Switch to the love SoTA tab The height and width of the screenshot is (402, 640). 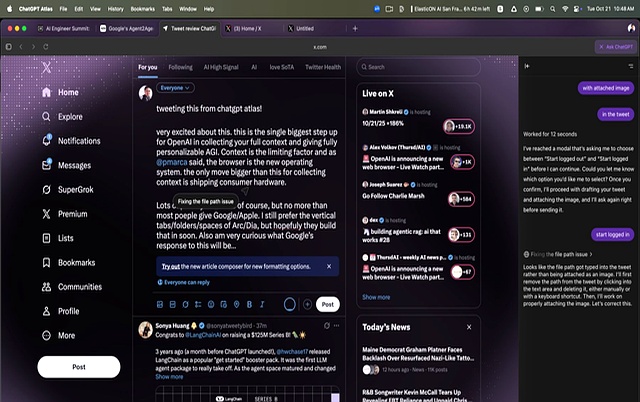click(282, 67)
